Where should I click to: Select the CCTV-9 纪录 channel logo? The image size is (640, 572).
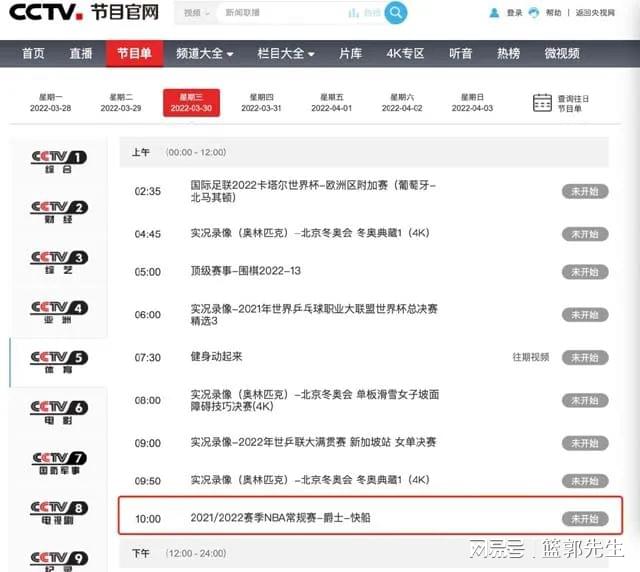click(58, 561)
